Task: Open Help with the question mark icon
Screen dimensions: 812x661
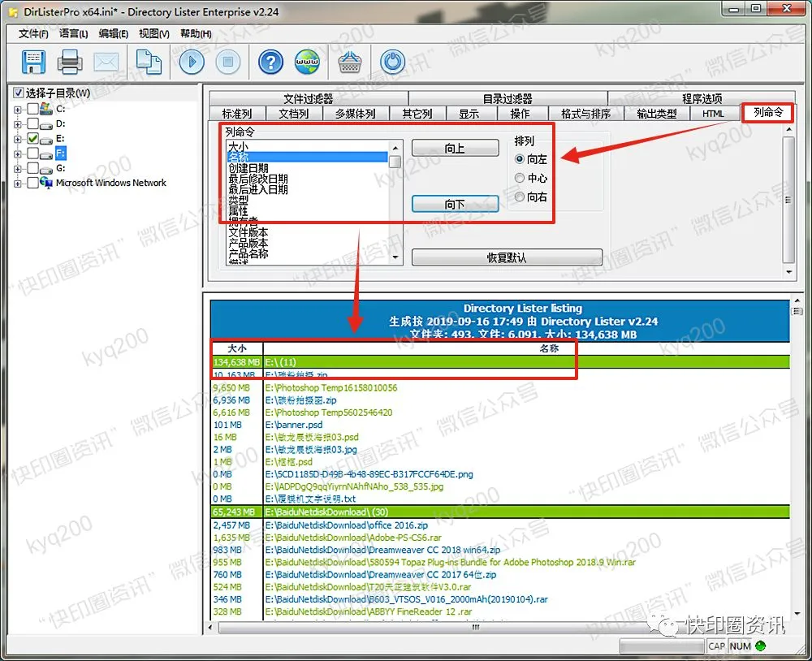Action: coord(271,63)
